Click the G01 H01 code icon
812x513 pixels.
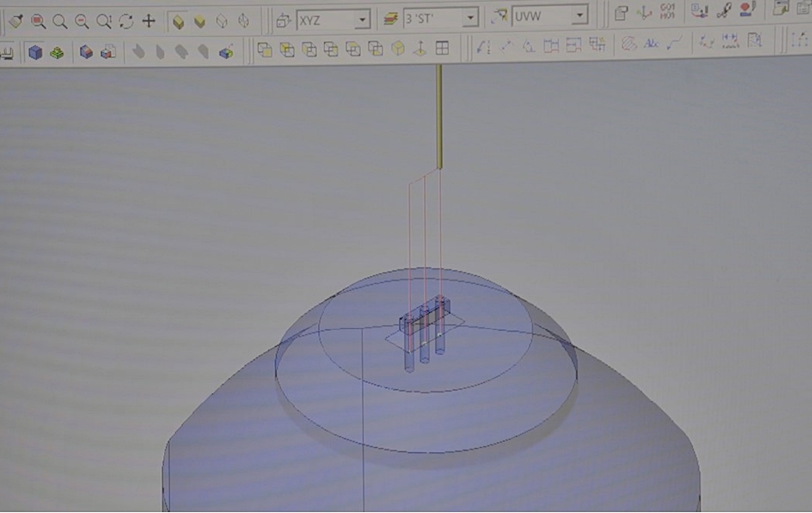pyautogui.click(x=668, y=12)
